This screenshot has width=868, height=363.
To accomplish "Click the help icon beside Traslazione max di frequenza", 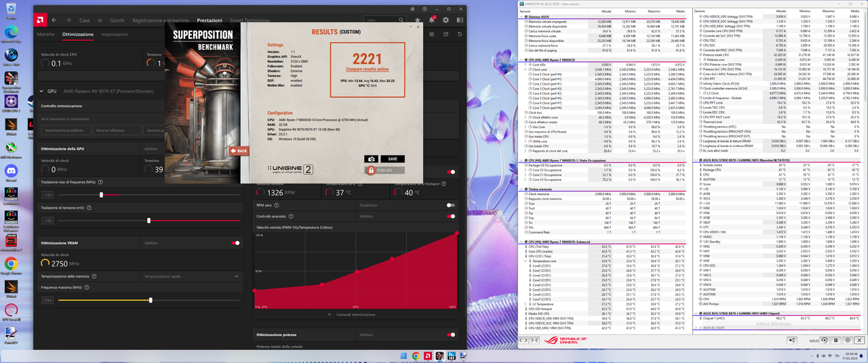I will click(x=100, y=182).
